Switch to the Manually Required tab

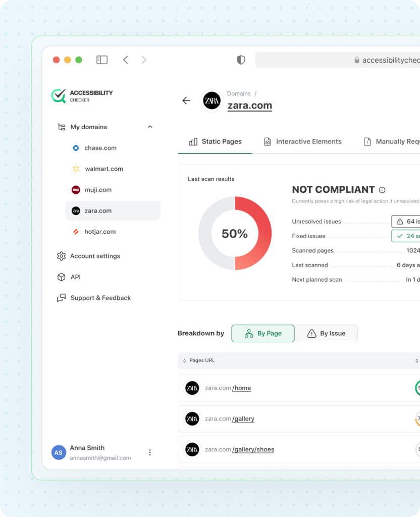pyautogui.click(x=392, y=142)
